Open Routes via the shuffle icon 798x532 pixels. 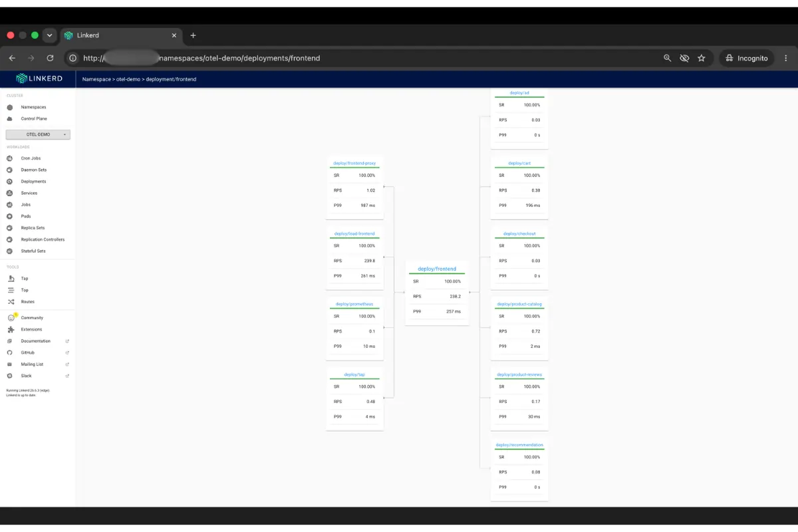pos(11,302)
